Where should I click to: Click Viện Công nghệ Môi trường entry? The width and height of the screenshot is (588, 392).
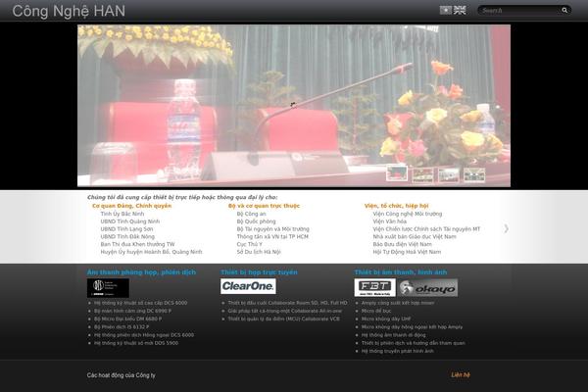pos(408,214)
